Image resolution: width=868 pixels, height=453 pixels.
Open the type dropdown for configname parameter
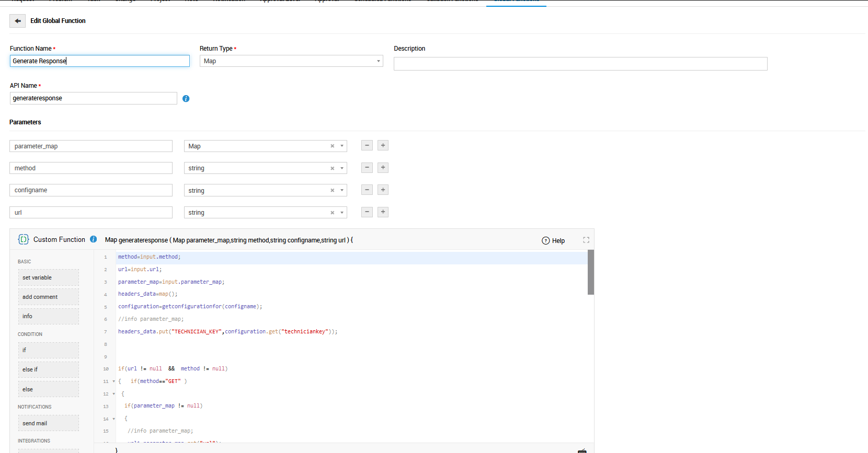(342, 191)
